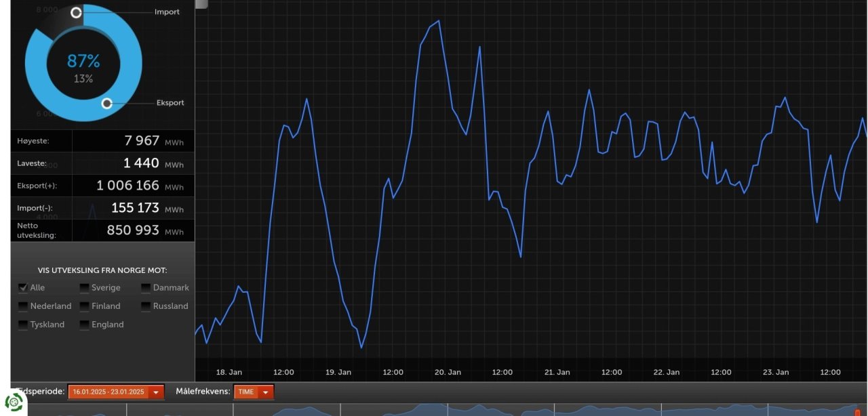Open the Tidsperiode date range dropdown

117,392
